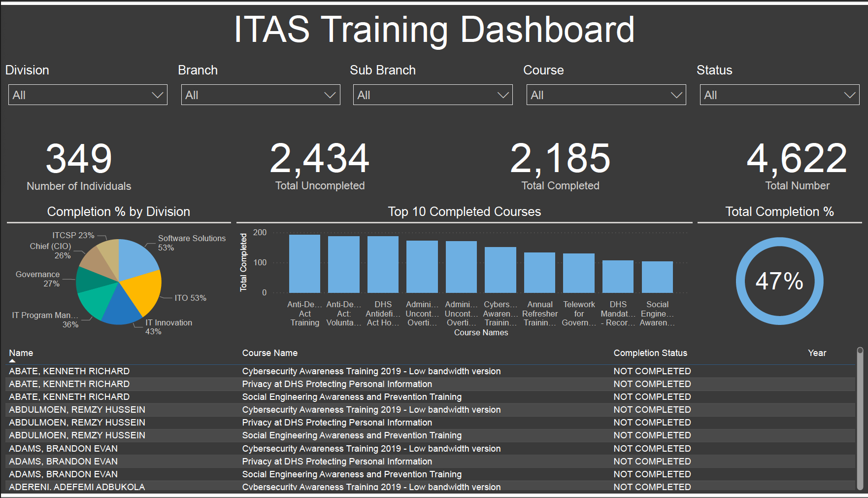Select ABATE's Social Engineering course cell
Image resolution: width=868 pixels, height=498 pixels.
pyautogui.click(x=352, y=397)
